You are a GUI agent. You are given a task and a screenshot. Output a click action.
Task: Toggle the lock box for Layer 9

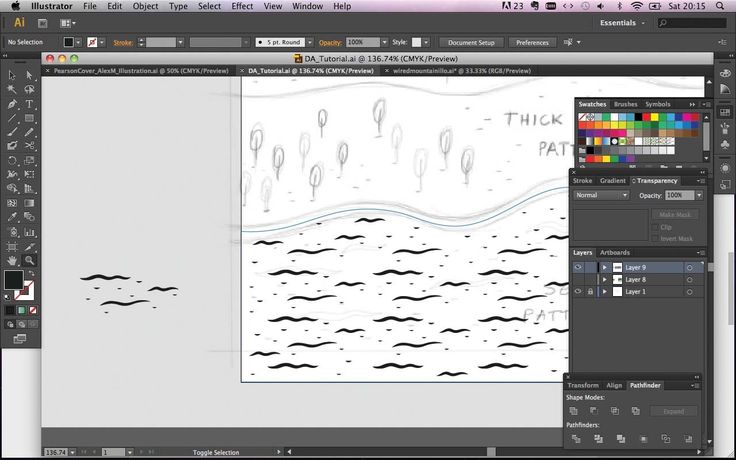click(x=590, y=267)
